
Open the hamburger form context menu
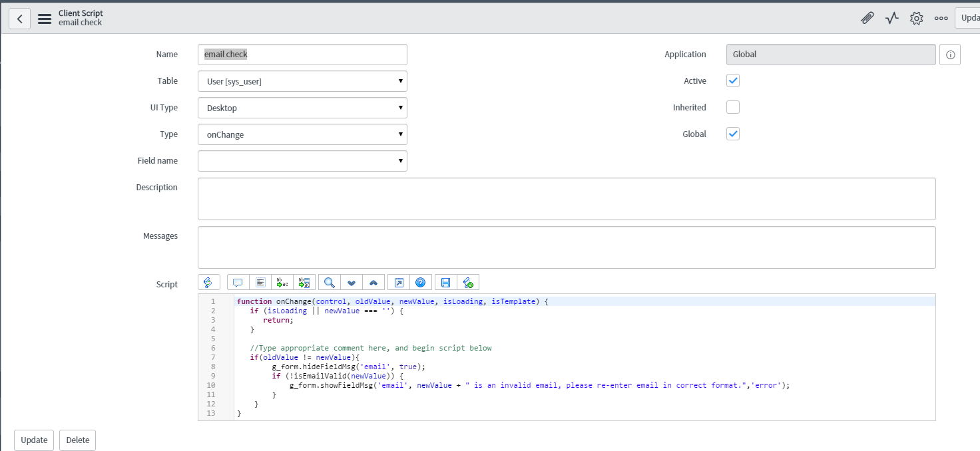tap(45, 19)
